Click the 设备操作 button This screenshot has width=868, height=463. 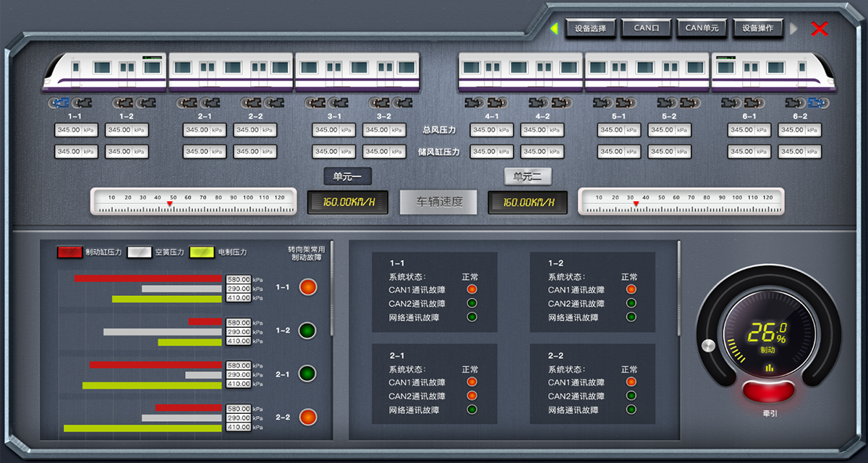click(758, 28)
